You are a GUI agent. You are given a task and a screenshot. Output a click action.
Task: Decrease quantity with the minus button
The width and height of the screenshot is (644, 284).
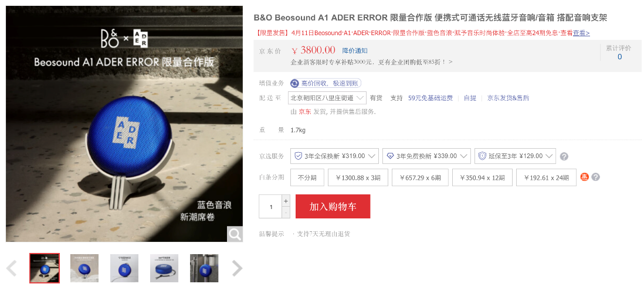286,213
